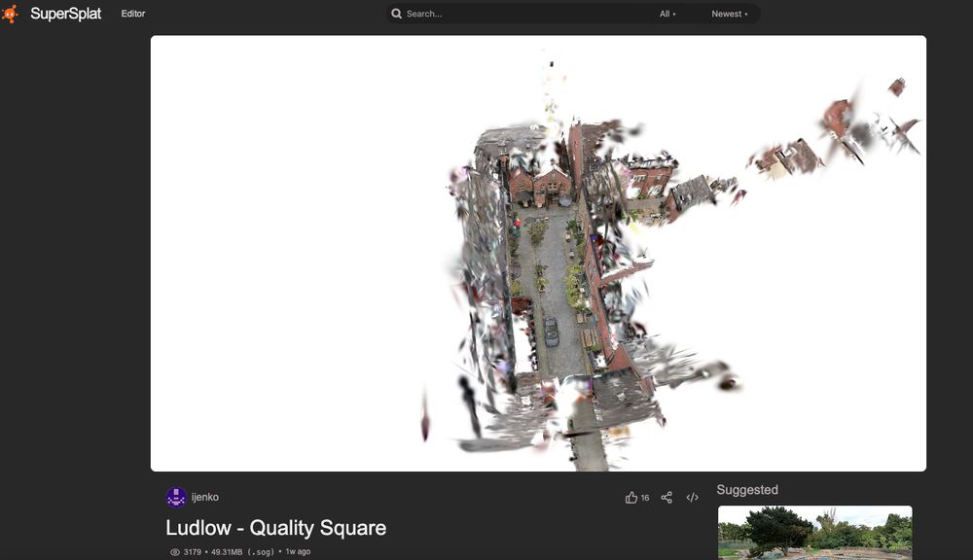Open ijenko's purple avatar
Screen dimensions: 973x560
[x=176, y=498]
